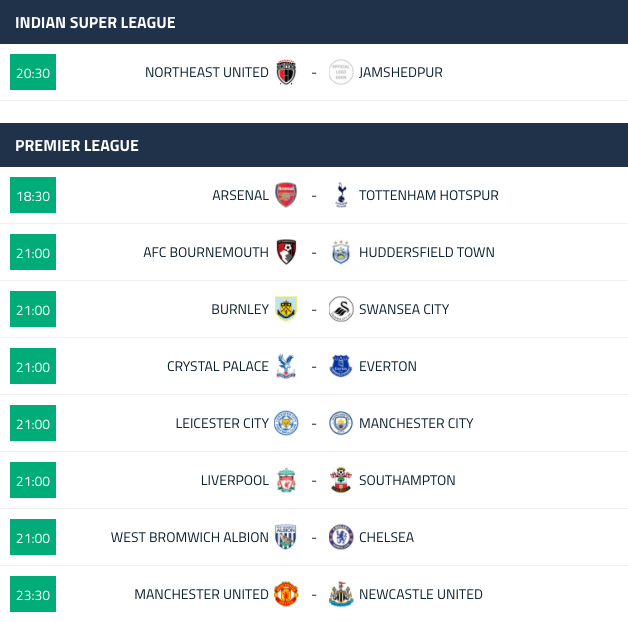Click the Arsenal club crest
628x622 pixels.
[x=286, y=195]
